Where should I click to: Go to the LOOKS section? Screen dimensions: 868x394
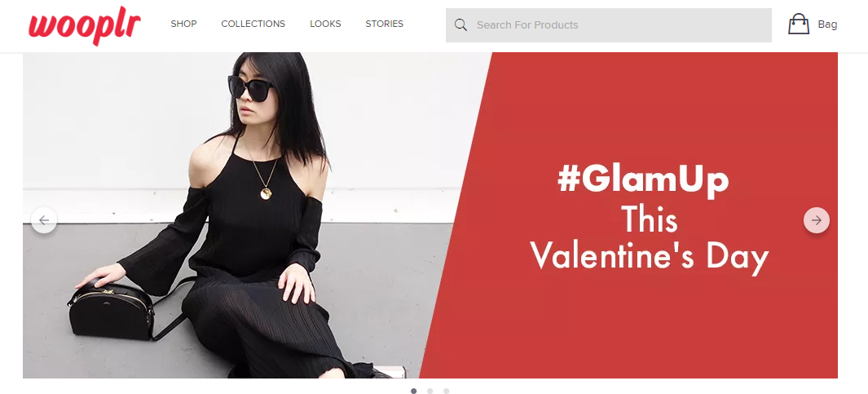coord(325,24)
